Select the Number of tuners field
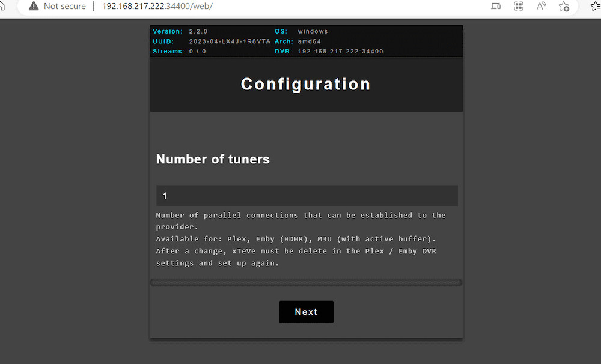The width and height of the screenshot is (601, 364). pyautogui.click(x=307, y=196)
